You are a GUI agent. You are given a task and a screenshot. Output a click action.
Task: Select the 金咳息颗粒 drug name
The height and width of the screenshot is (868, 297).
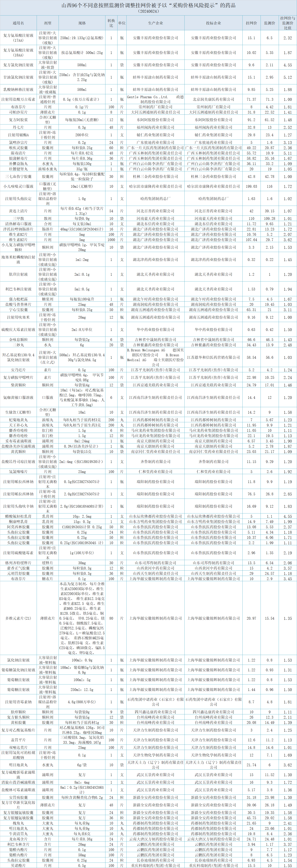(x=19, y=340)
